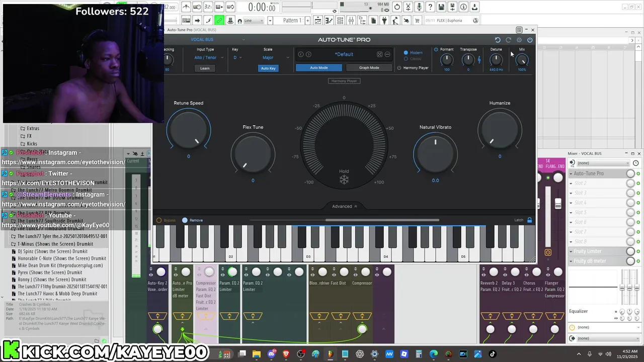Toggle the Fruity Limiter slot enable light
This screenshot has width=644, height=362.
638,251
